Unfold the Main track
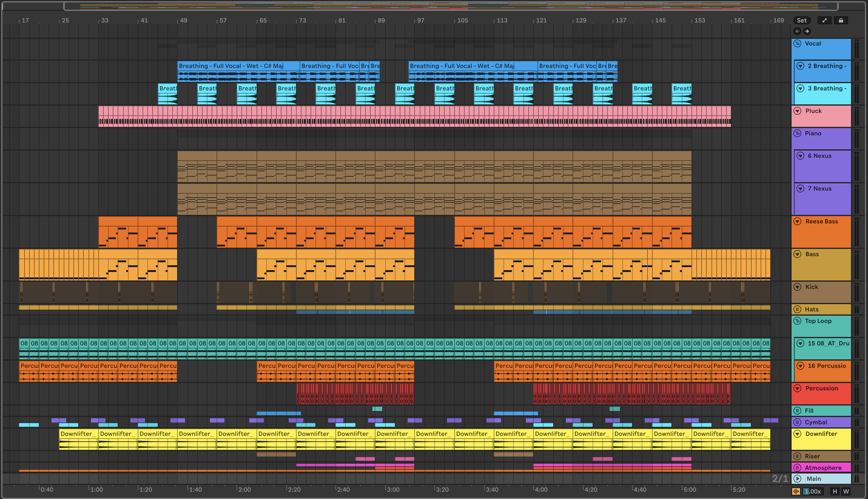This screenshot has height=499, width=868. coord(797,479)
